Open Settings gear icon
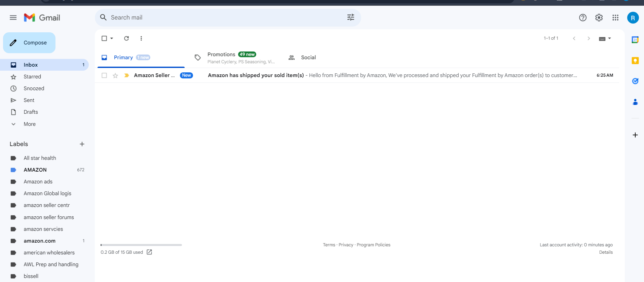Image resolution: width=644 pixels, height=282 pixels. pyautogui.click(x=599, y=17)
